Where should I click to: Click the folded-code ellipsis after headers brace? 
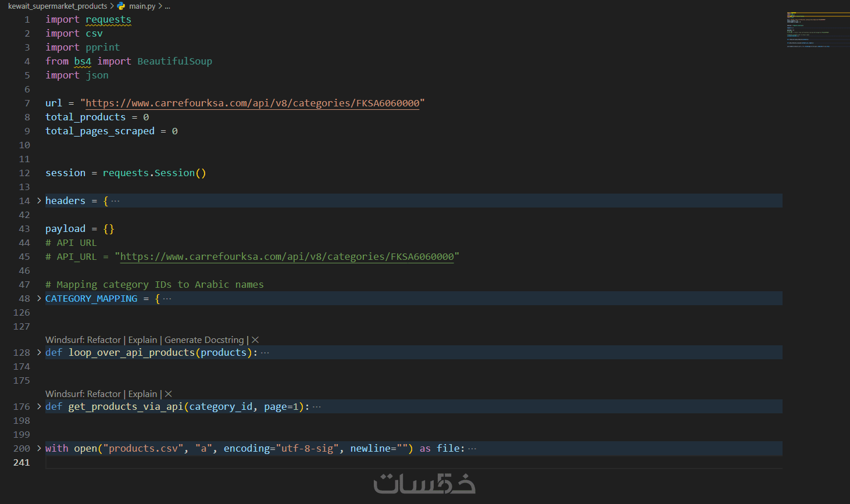(116, 201)
